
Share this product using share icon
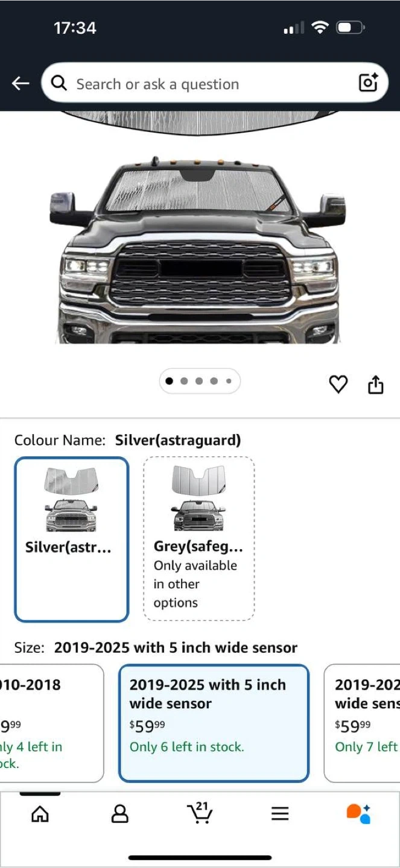(375, 384)
